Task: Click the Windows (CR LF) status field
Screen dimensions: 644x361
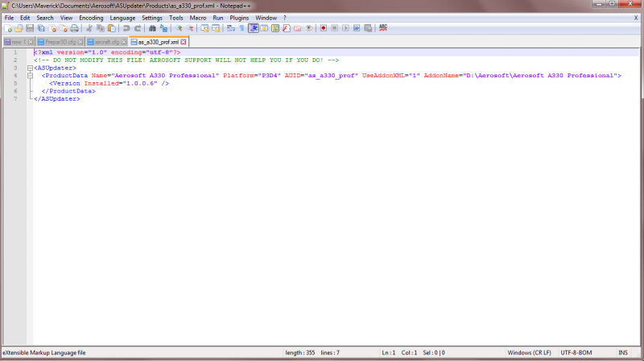Action: pos(529,353)
